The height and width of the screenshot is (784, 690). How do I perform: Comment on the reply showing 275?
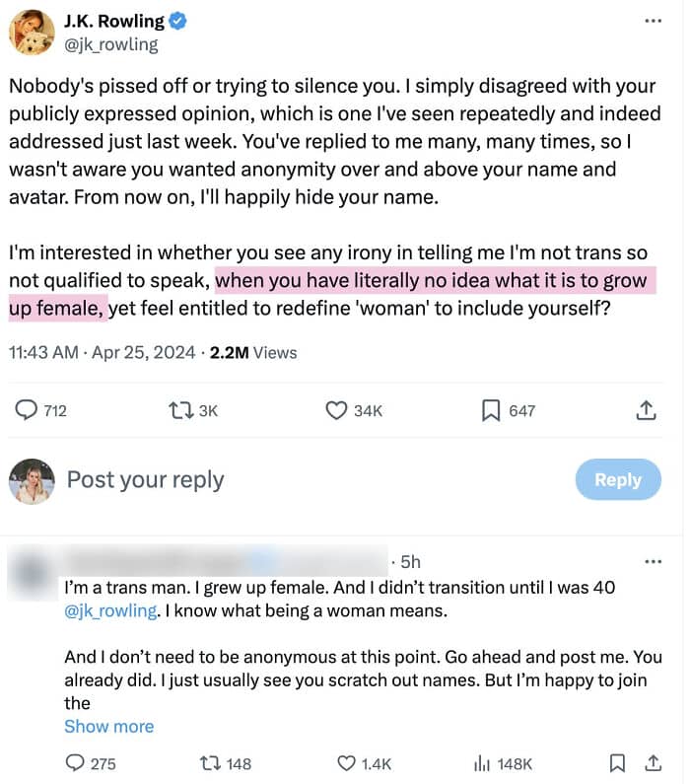coord(76,763)
